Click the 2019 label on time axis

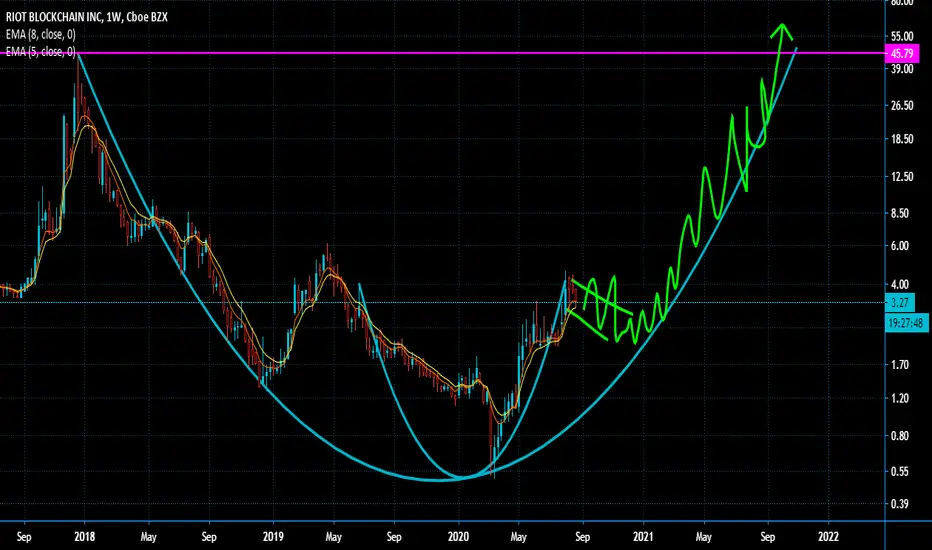[x=273, y=537]
